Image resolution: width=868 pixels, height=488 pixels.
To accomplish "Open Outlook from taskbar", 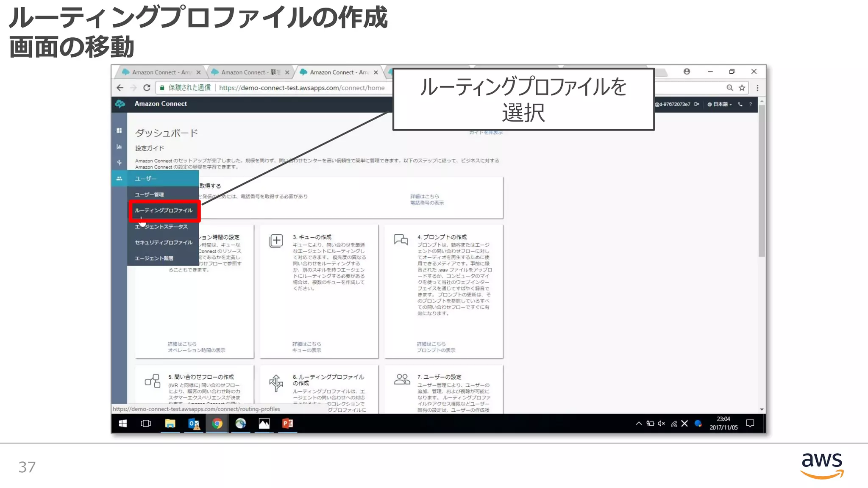I will [x=194, y=423].
